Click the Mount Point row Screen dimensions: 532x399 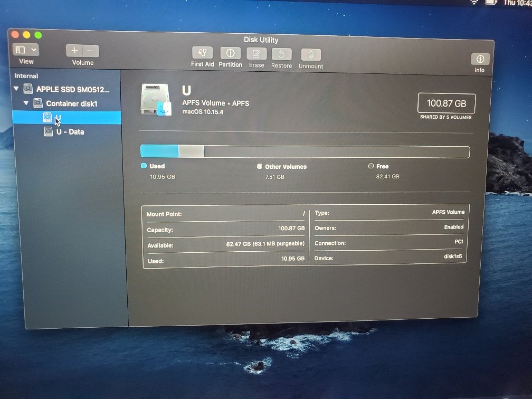(226, 214)
